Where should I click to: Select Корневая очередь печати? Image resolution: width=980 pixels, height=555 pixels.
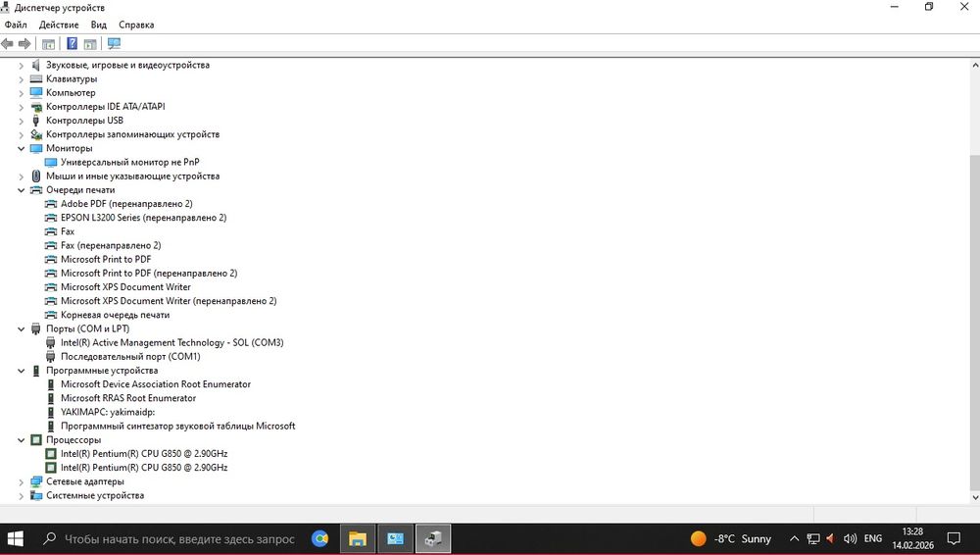(x=115, y=316)
